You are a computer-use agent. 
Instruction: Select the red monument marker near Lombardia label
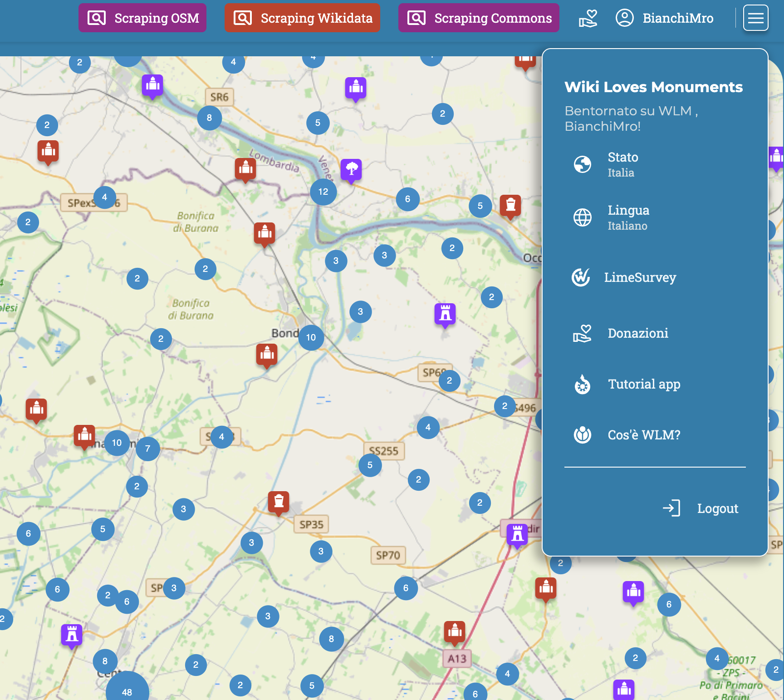(x=245, y=168)
